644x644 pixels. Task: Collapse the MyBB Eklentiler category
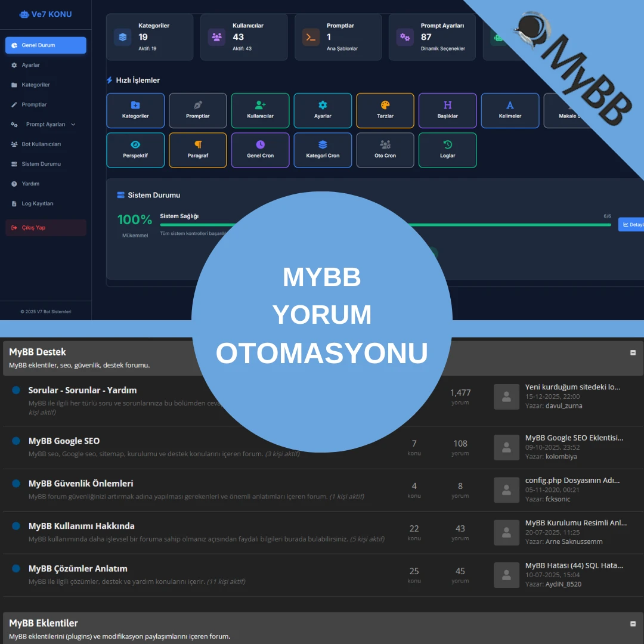click(x=633, y=624)
